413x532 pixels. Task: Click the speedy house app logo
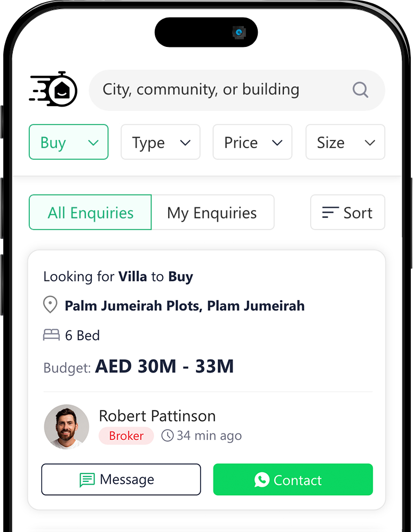(x=54, y=90)
